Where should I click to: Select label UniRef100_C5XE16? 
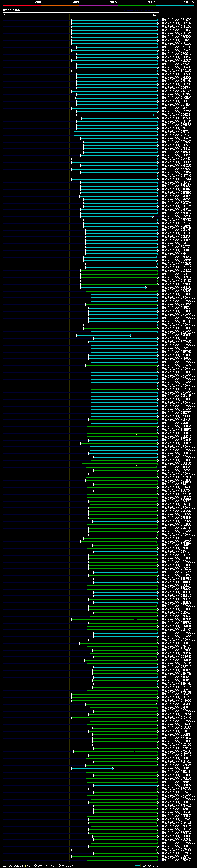tap(176, 271)
